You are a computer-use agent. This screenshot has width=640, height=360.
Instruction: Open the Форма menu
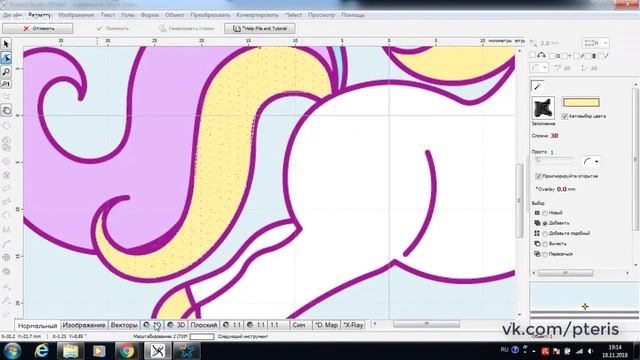pyautogui.click(x=150, y=15)
